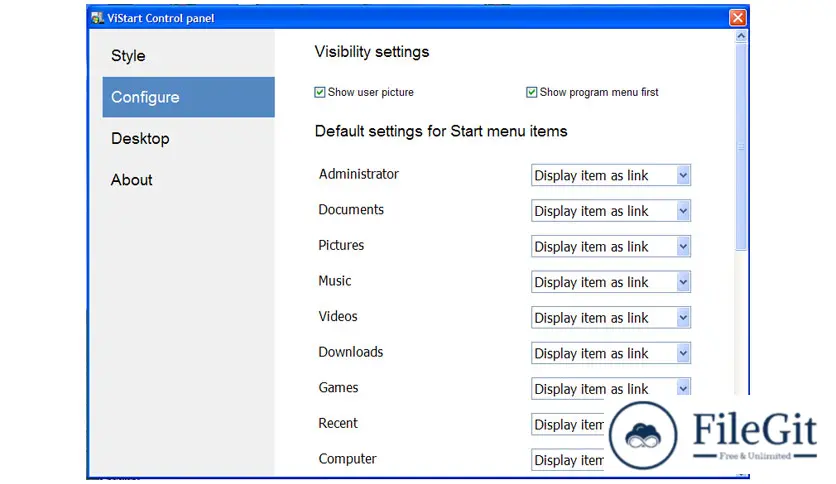Open the Administrator display dropdown

tap(610, 175)
